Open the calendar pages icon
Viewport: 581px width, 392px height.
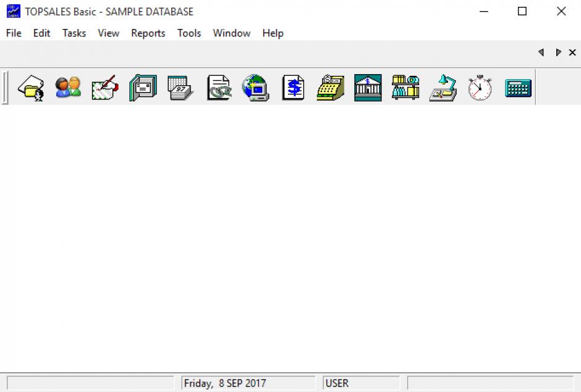point(180,88)
